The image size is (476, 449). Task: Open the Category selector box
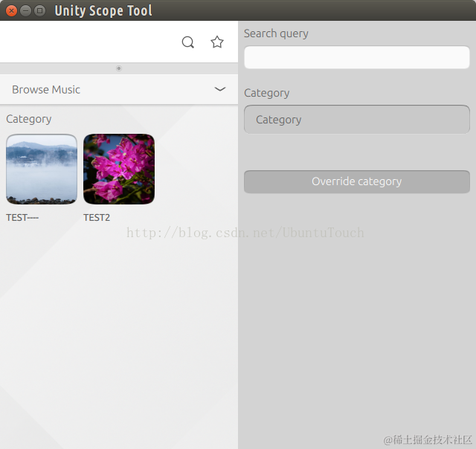pos(357,120)
